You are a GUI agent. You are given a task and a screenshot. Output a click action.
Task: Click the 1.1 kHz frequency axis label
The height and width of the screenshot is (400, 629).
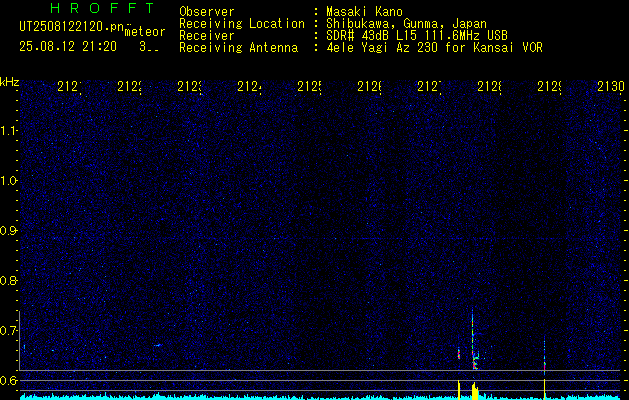click(8, 131)
